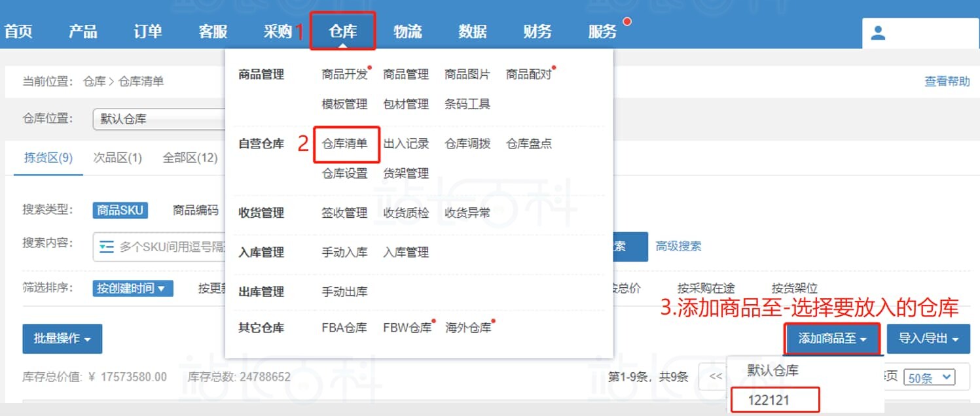Switch to the 全部区(12) tab
980x416 pixels.
pyautogui.click(x=189, y=158)
